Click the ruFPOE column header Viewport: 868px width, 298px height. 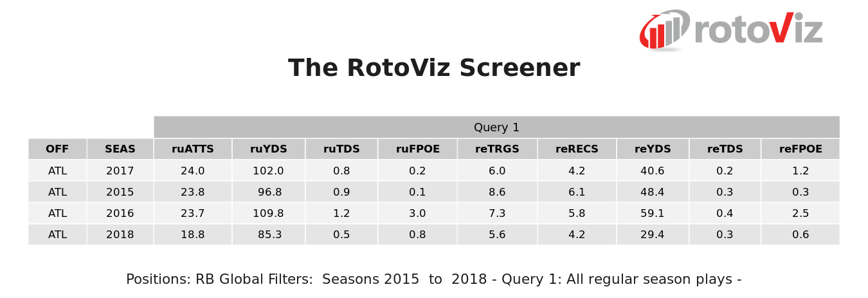coord(417,149)
